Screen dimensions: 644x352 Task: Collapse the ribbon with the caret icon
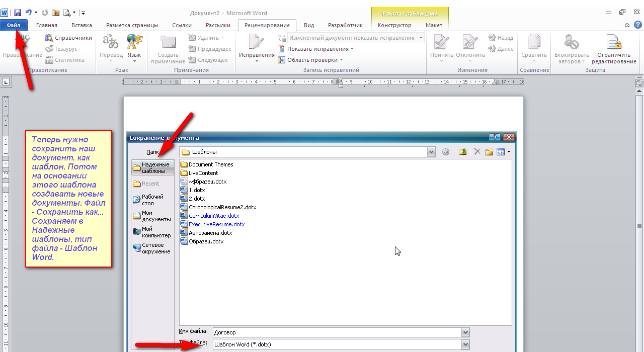pyautogui.click(x=627, y=25)
